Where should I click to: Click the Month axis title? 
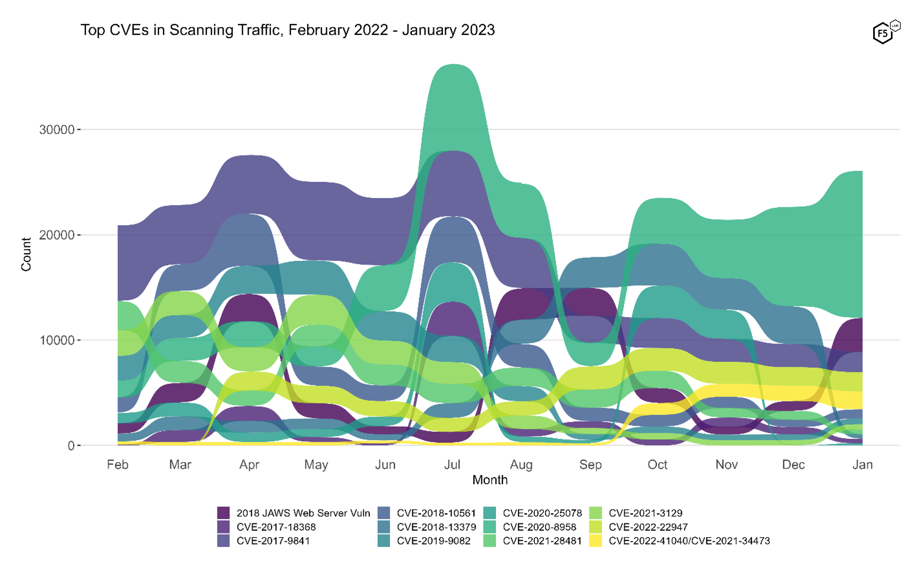[x=490, y=480]
